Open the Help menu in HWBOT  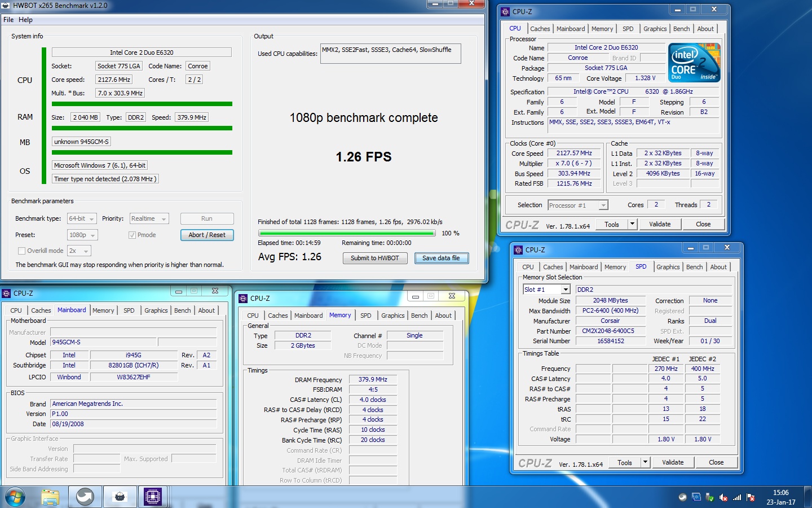click(x=25, y=20)
